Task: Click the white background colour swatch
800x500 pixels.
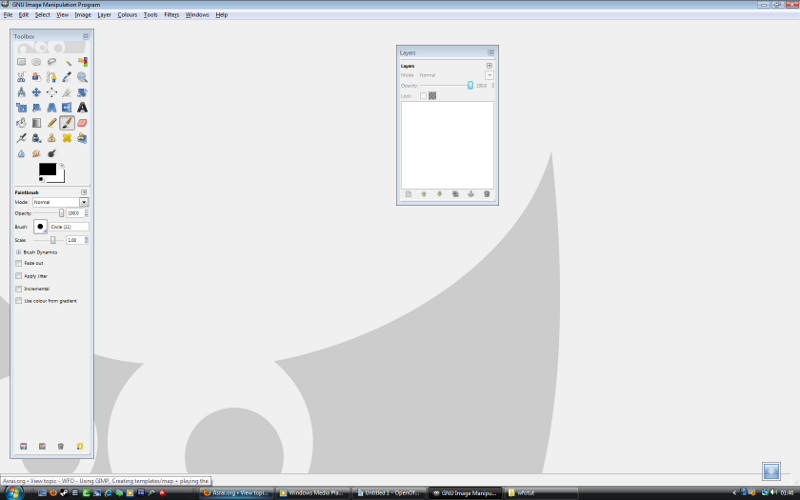Action: (59, 178)
